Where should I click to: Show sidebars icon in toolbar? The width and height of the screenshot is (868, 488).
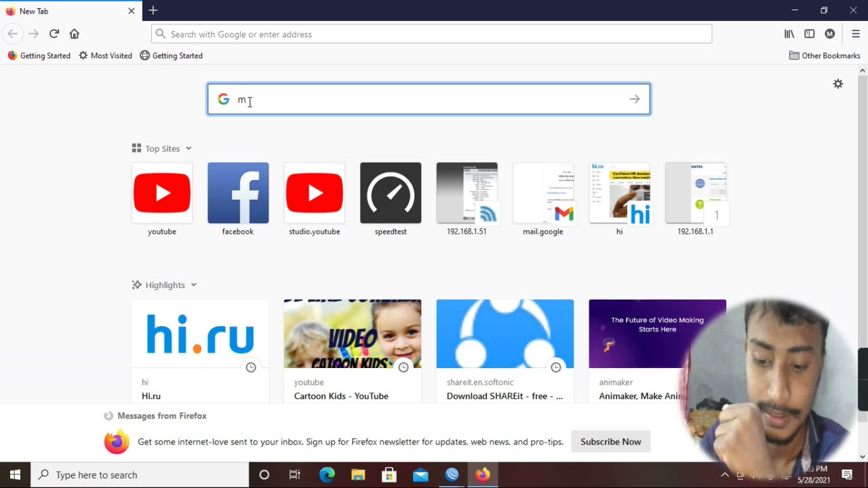click(x=810, y=34)
